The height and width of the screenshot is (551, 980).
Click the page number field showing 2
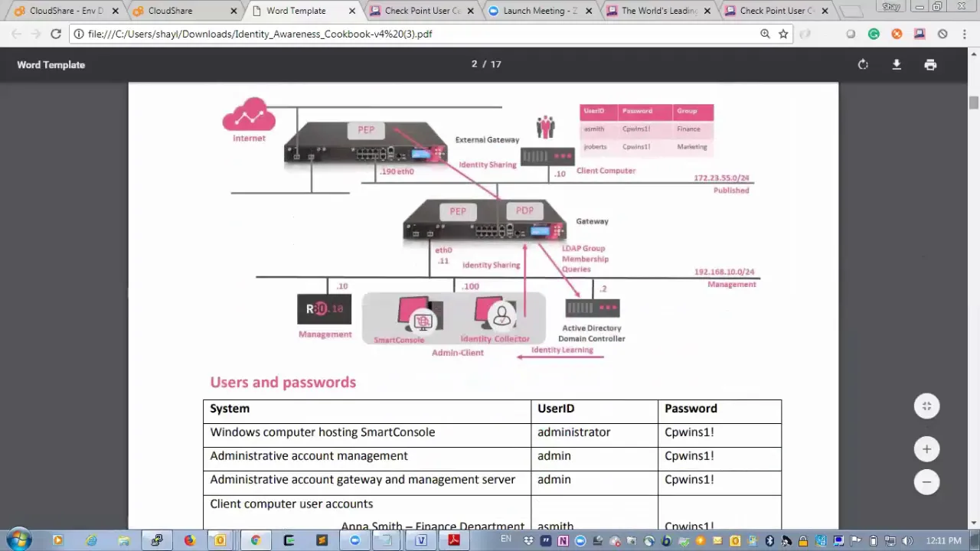pos(474,64)
